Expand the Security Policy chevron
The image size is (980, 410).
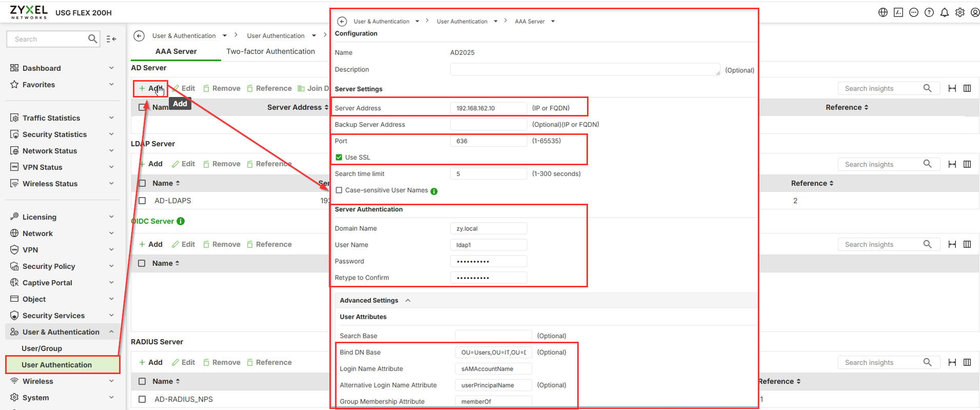point(111,266)
